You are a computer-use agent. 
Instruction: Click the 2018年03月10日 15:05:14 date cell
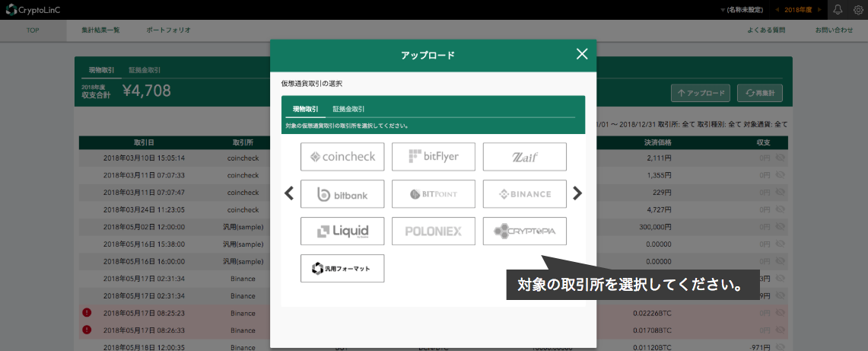[144, 158]
